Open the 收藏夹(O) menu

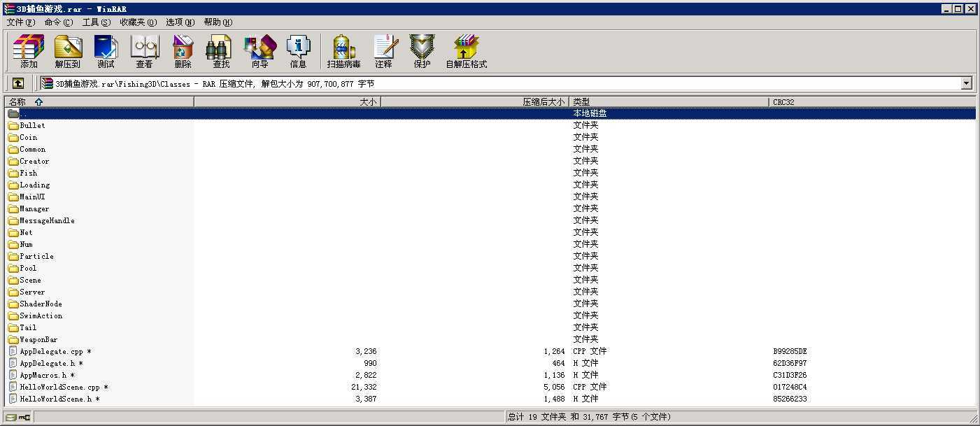click(x=138, y=22)
